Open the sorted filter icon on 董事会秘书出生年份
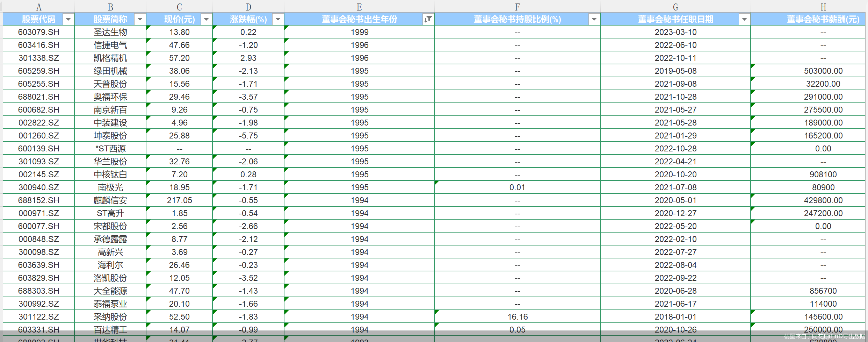 pyautogui.click(x=428, y=19)
